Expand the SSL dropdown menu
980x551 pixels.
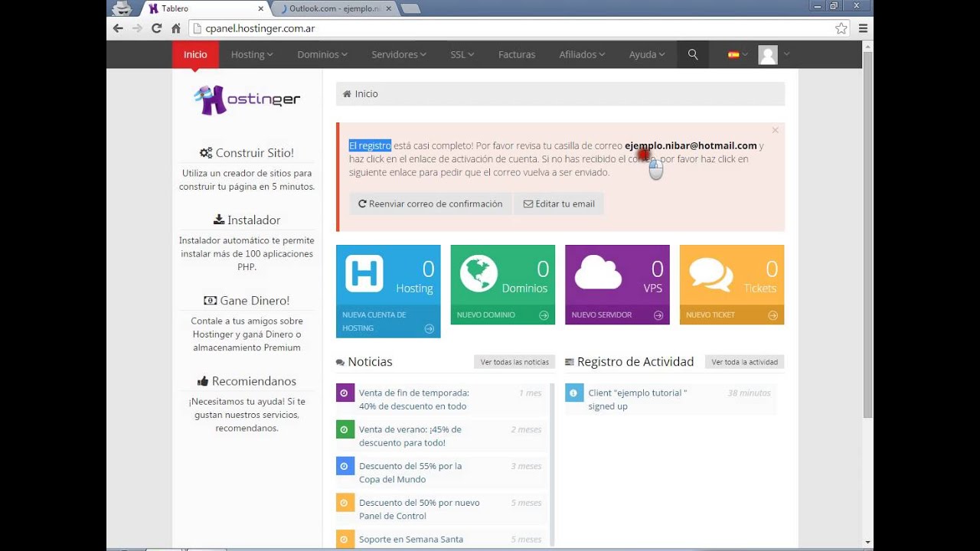pos(462,54)
